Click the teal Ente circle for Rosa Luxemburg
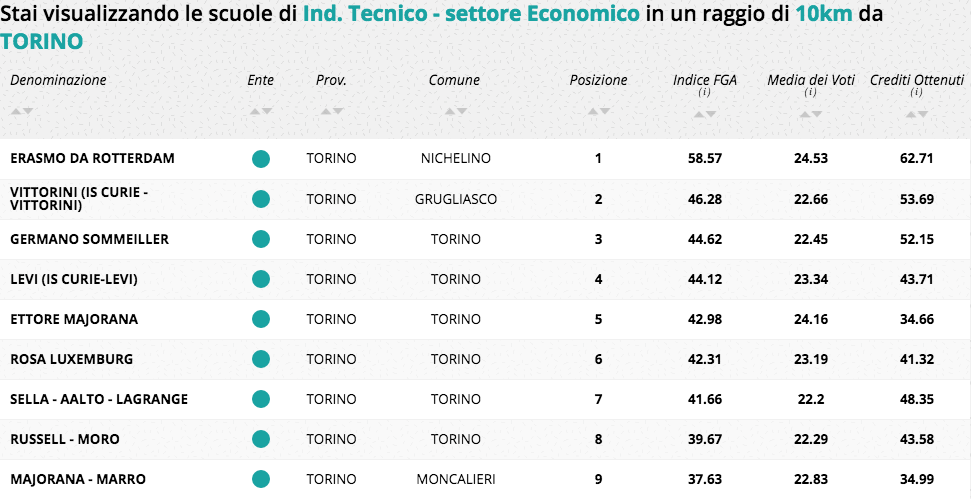This screenshot has width=971, height=499. click(261, 359)
